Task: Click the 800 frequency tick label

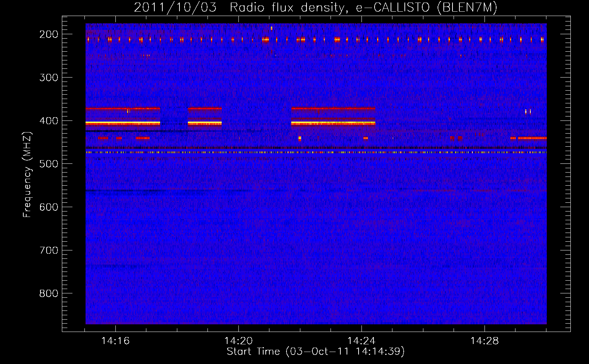Action: coord(49,293)
